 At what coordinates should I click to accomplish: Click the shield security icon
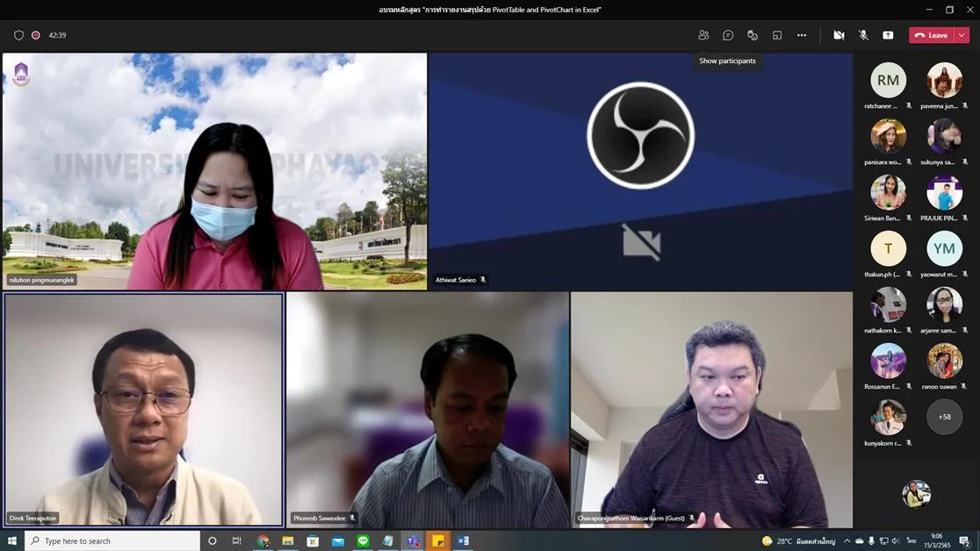click(x=18, y=35)
